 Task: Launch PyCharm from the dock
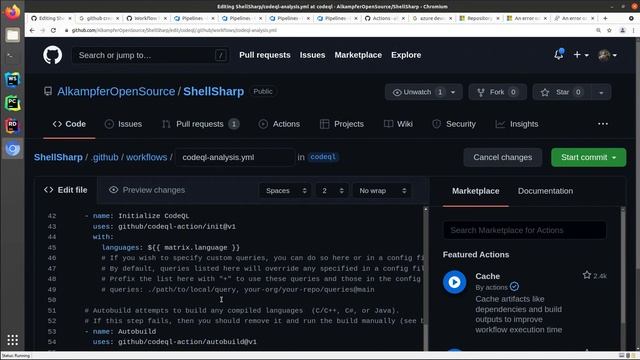[12, 103]
